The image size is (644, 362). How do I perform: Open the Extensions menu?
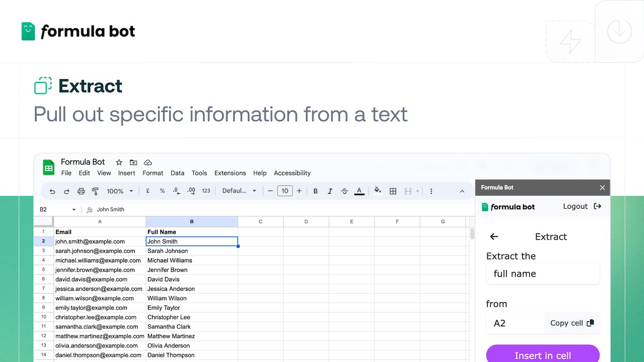pos(230,173)
